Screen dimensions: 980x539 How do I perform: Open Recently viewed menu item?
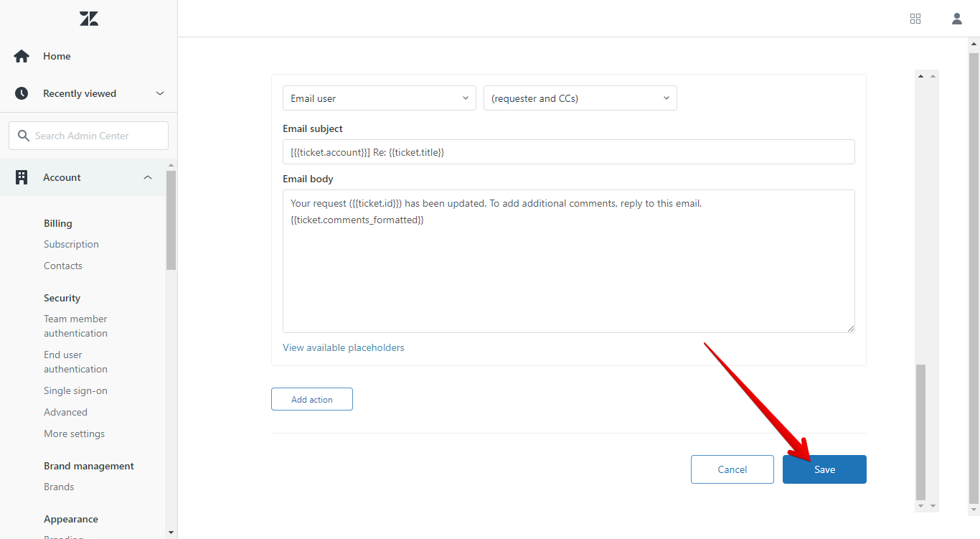80,93
